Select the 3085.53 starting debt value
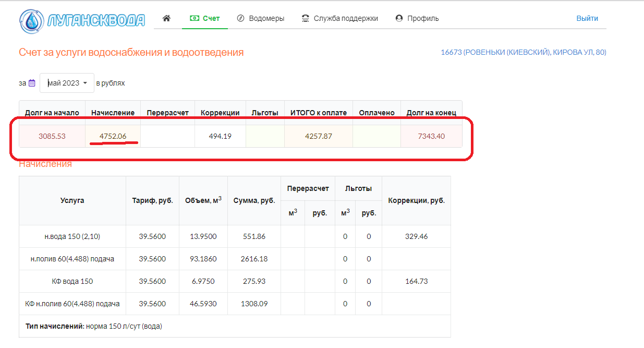This screenshot has height=348, width=644. tap(52, 136)
